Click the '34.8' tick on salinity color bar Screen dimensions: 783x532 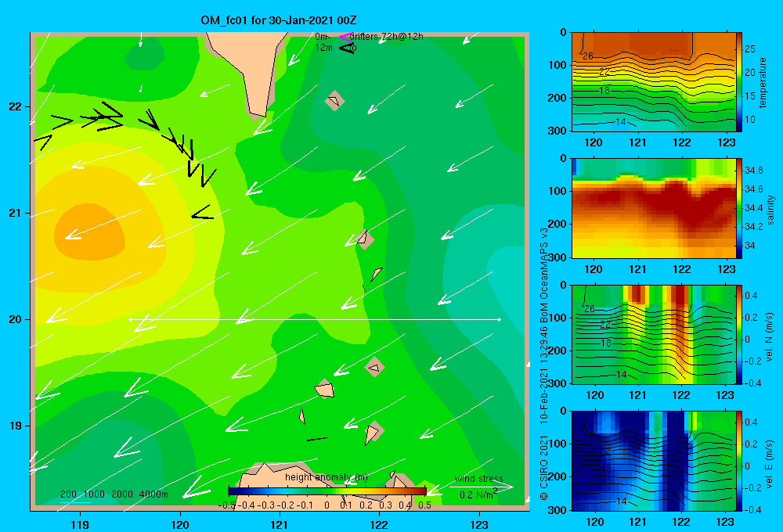(x=753, y=171)
